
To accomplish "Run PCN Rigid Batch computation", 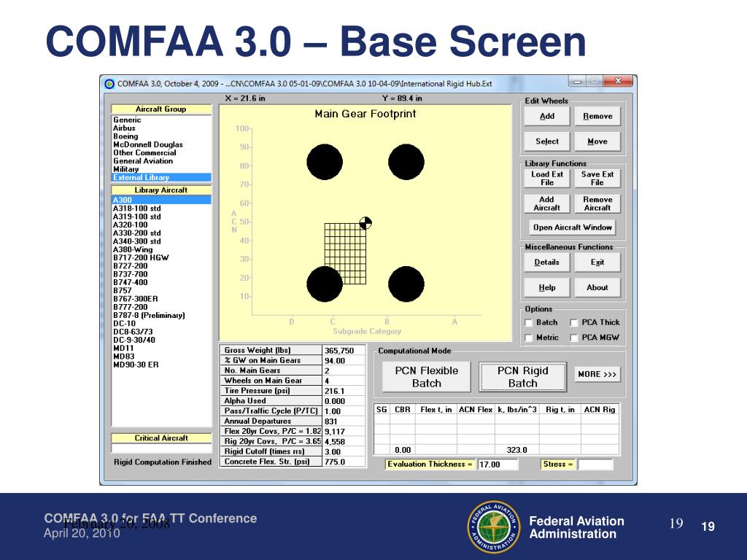I will tap(522, 377).
